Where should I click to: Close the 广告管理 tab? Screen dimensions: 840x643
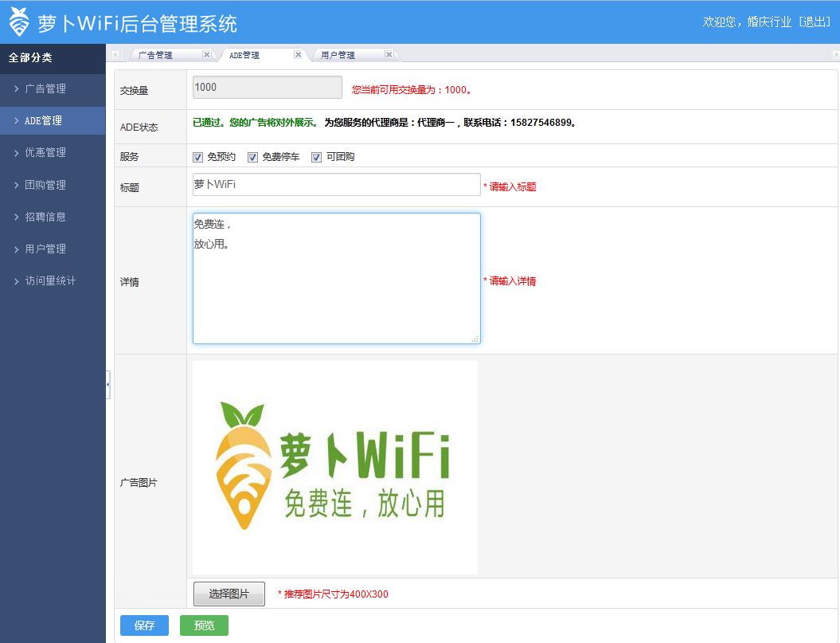point(206,55)
